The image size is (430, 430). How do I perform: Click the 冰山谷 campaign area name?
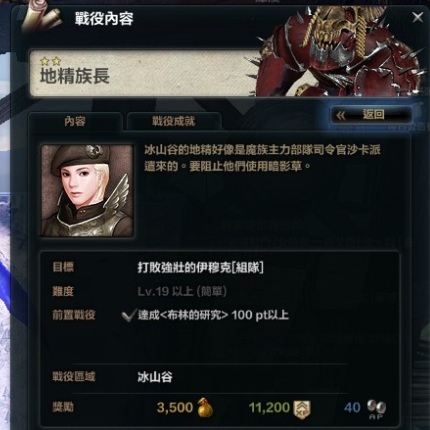[155, 377]
